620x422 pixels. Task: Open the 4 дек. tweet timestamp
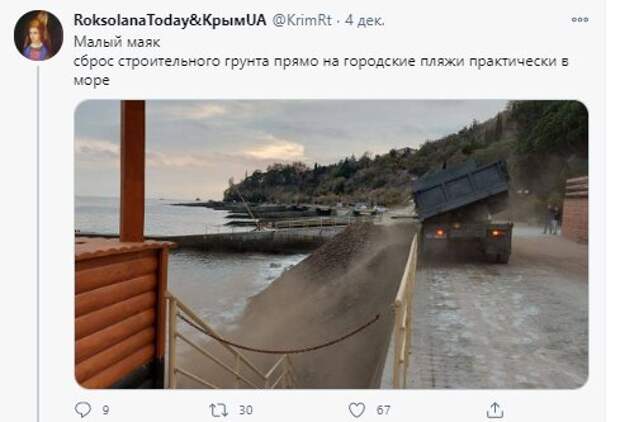(365, 21)
